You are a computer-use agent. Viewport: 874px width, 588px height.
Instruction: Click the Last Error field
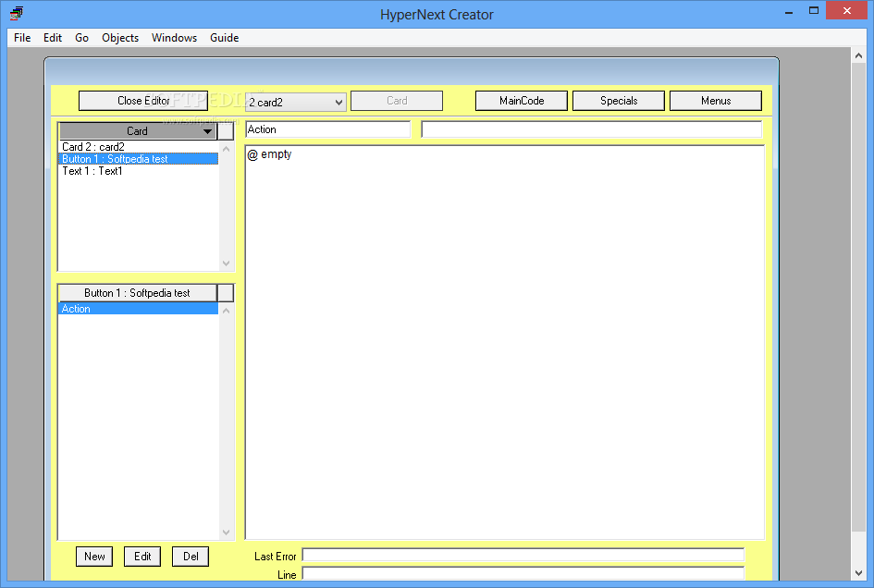[x=523, y=555]
